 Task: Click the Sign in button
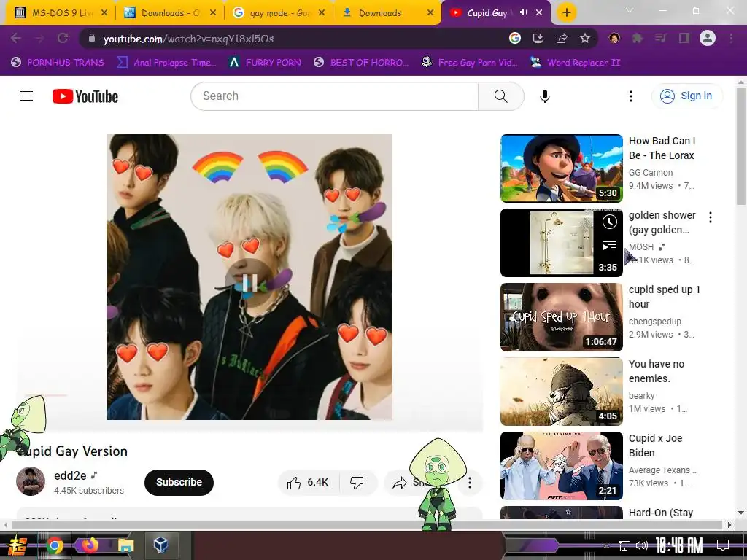[686, 96]
